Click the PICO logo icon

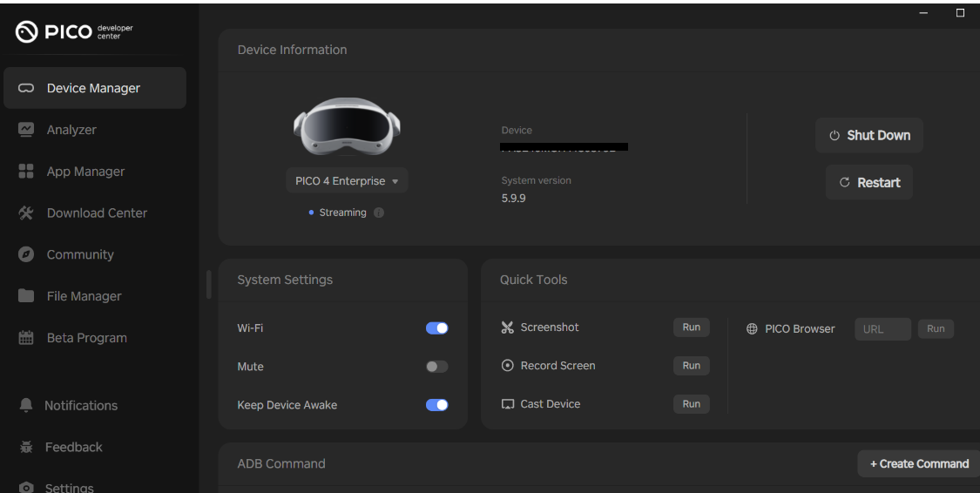pyautogui.click(x=28, y=31)
